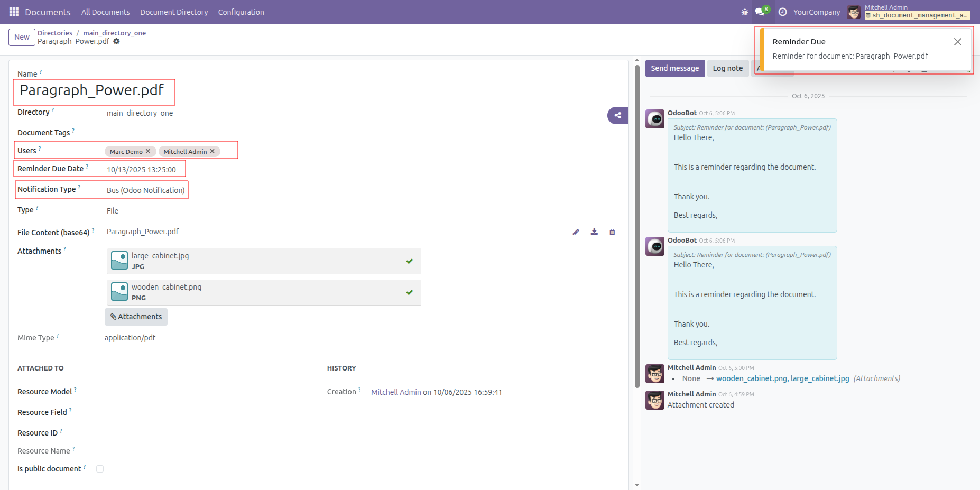Open the Reminder Due Date picker
This screenshot has width=980, height=490.
tap(142, 170)
